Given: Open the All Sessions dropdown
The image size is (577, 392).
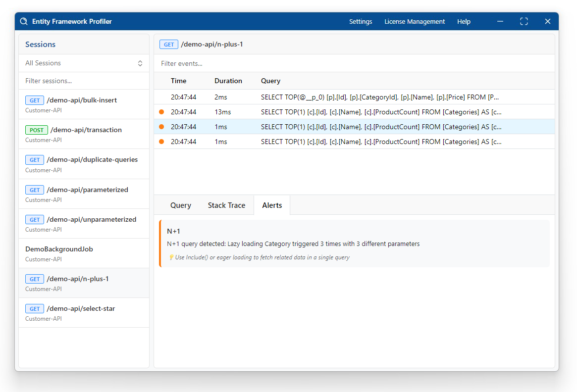Looking at the screenshot, I should click(x=84, y=63).
